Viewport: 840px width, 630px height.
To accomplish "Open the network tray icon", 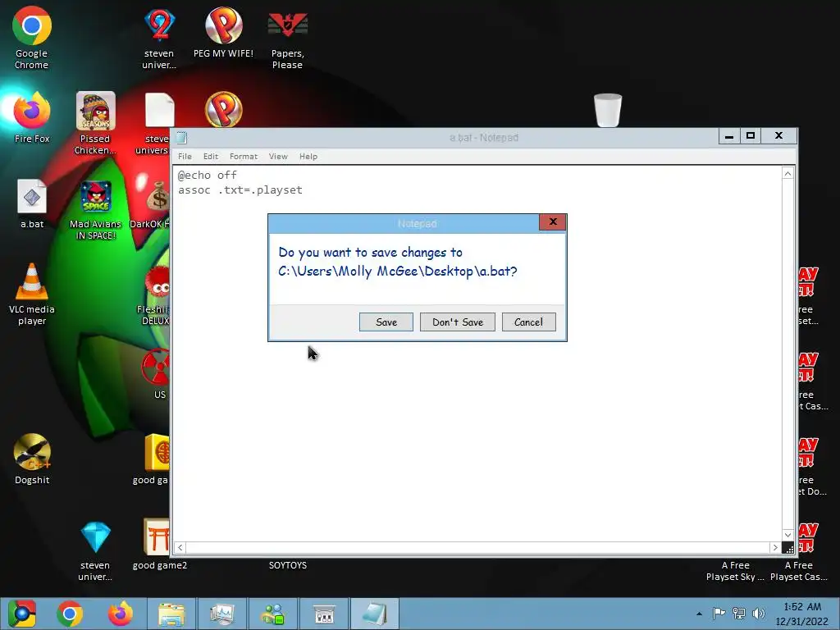I will coord(739,614).
